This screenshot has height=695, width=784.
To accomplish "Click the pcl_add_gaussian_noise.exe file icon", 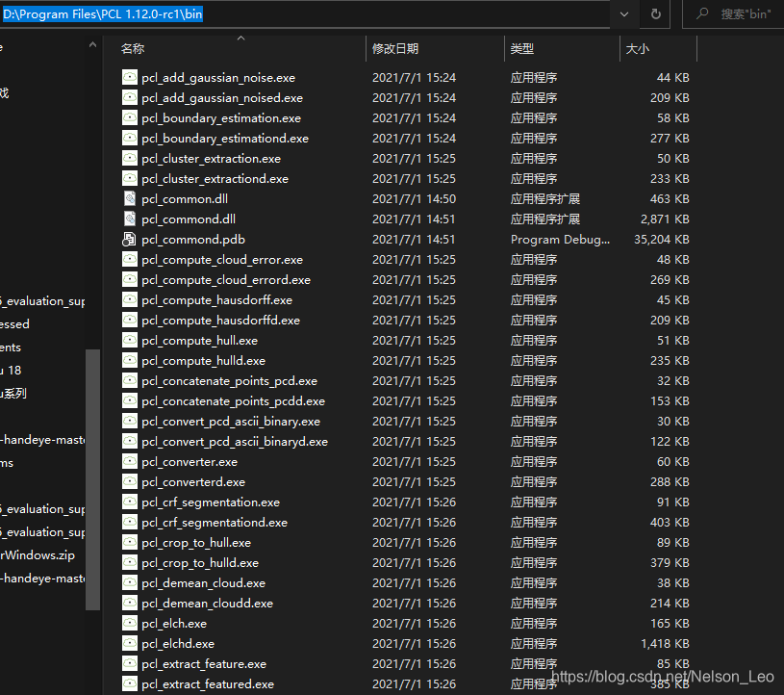I will (x=130, y=78).
